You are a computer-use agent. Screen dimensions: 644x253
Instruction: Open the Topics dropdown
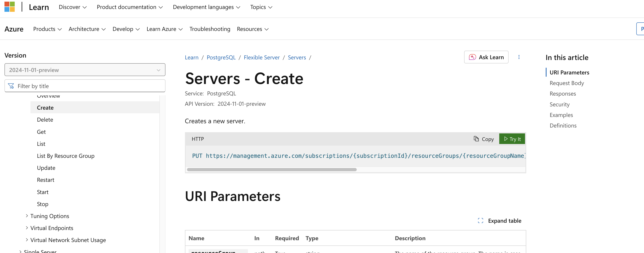click(261, 7)
